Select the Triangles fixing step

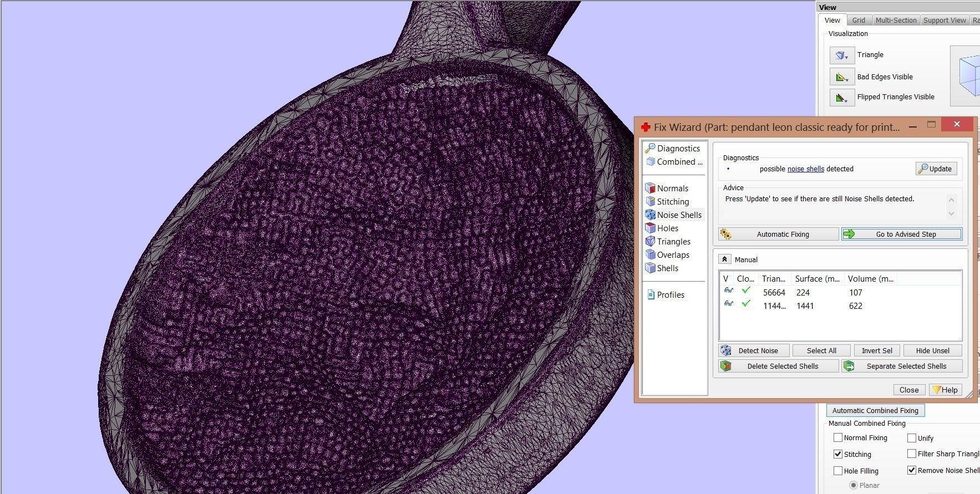point(668,242)
